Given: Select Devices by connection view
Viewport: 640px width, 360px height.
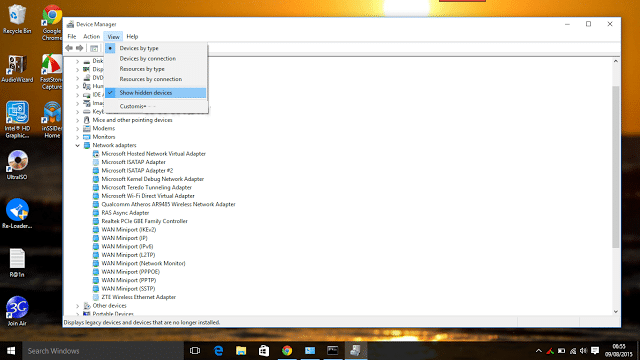Looking at the screenshot, I should tap(156, 58).
